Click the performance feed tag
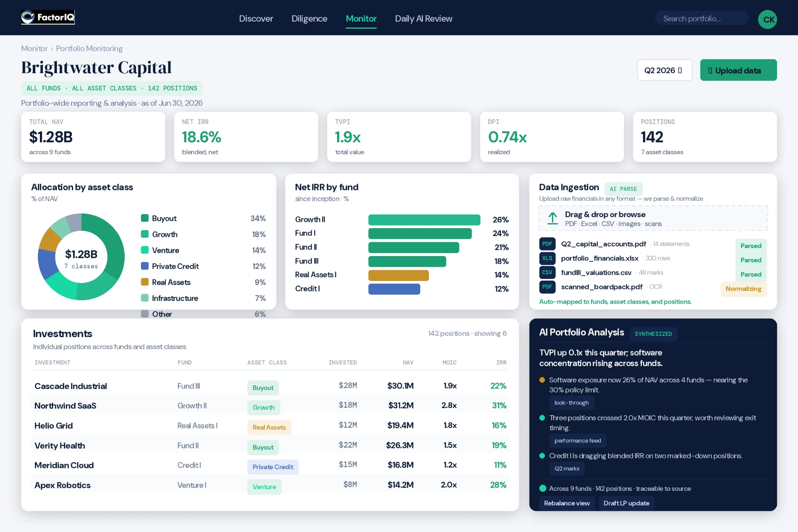This screenshot has height=532, width=798. (x=578, y=441)
